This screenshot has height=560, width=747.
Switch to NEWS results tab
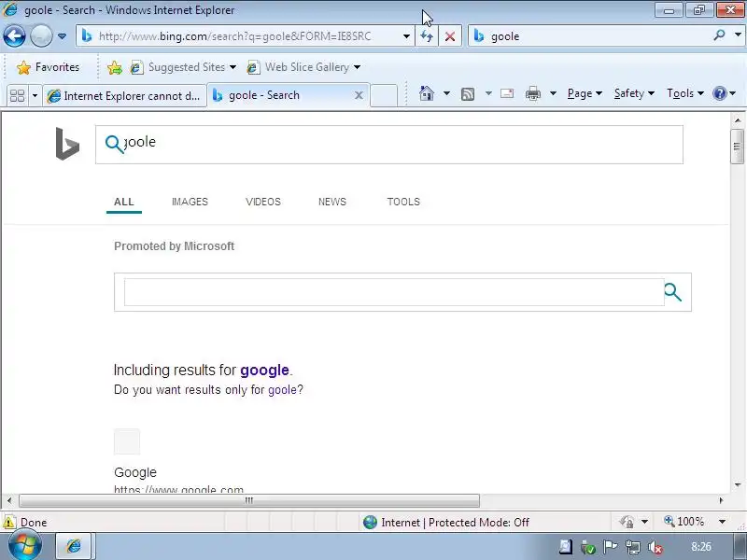tap(332, 202)
